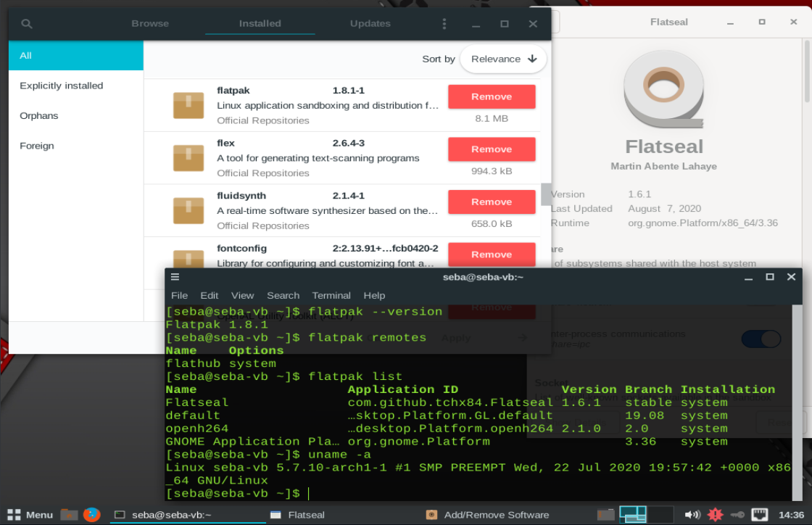Screen dimensions: 812x525
Task: Click the terminal command prompt line
Action: [x=239, y=493]
